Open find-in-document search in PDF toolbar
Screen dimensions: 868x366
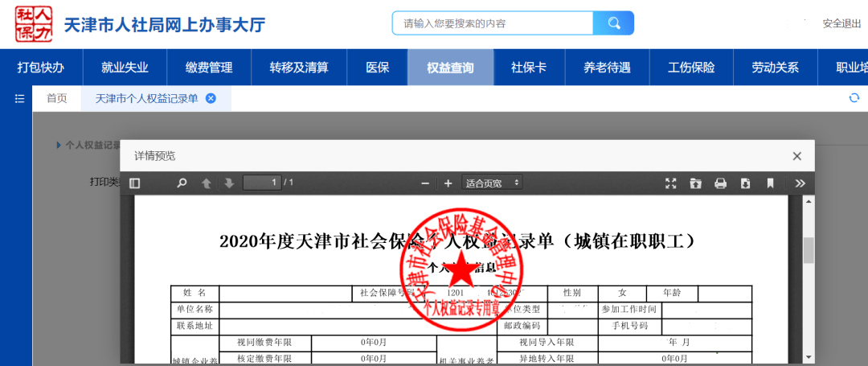click(x=182, y=183)
